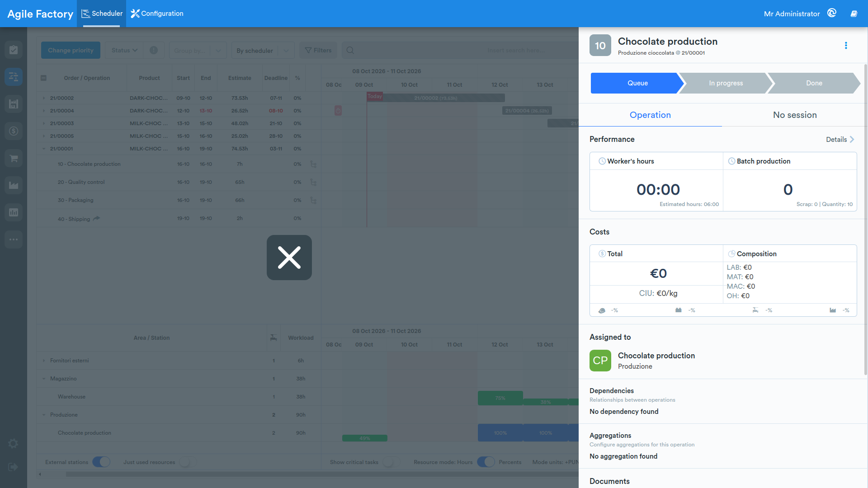
Task: Open the settings gear sidebar icon
Action: (14, 444)
